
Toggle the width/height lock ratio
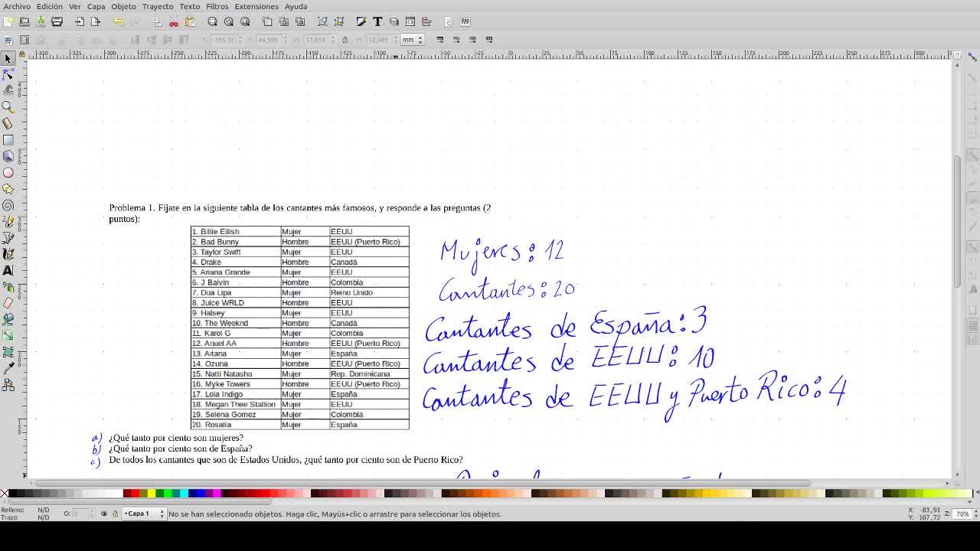click(345, 40)
